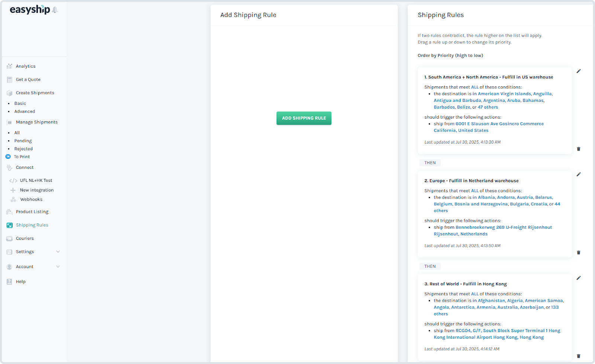Click the Webhooks icon in the sidebar
Image resolution: width=595 pixels, height=364 pixels.
coord(13,199)
